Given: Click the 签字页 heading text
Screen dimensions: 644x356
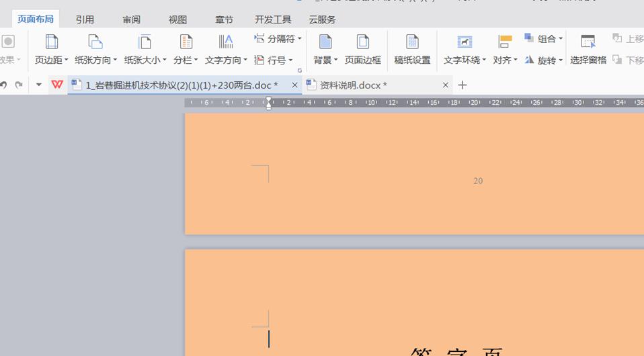Looking at the screenshot, I should click(456, 352).
